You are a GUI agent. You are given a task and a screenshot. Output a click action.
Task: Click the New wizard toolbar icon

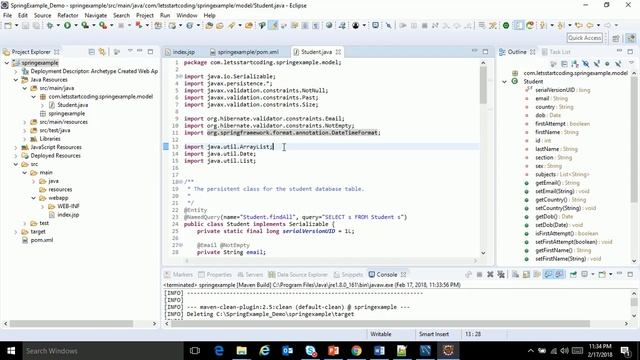click(8, 26)
